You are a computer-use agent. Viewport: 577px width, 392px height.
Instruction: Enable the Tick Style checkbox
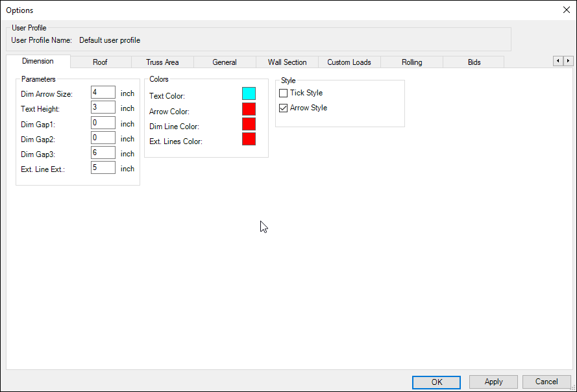coord(283,93)
